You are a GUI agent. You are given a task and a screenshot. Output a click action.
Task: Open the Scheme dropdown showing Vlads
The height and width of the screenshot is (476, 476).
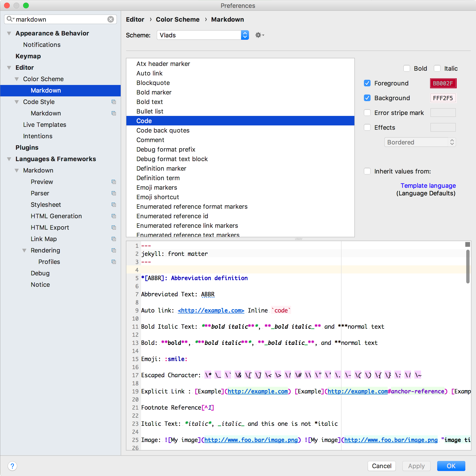[203, 35]
